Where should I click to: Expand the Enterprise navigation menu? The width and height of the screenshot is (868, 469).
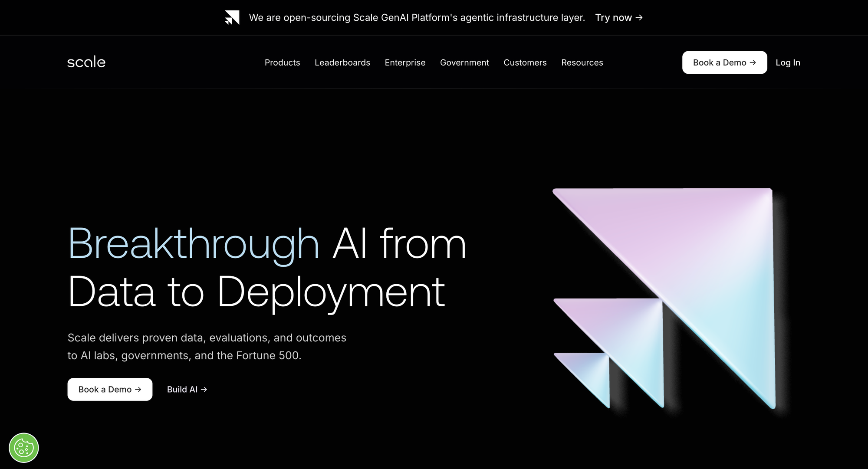[405, 62]
